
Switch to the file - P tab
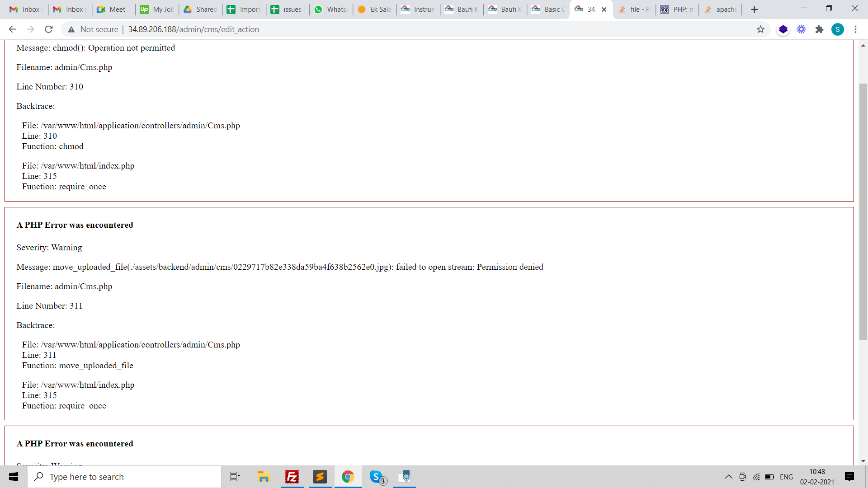coord(634,9)
